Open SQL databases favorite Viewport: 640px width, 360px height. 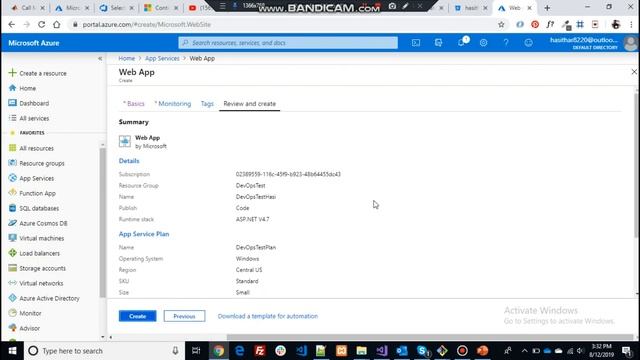coord(33,208)
